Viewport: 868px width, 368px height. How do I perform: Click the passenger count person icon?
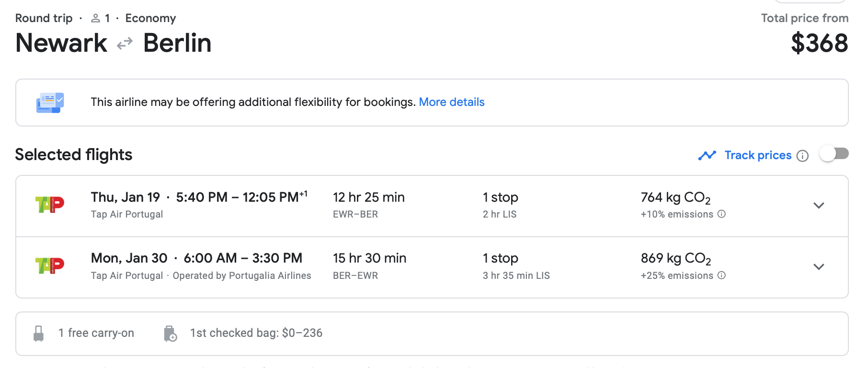pyautogui.click(x=96, y=18)
